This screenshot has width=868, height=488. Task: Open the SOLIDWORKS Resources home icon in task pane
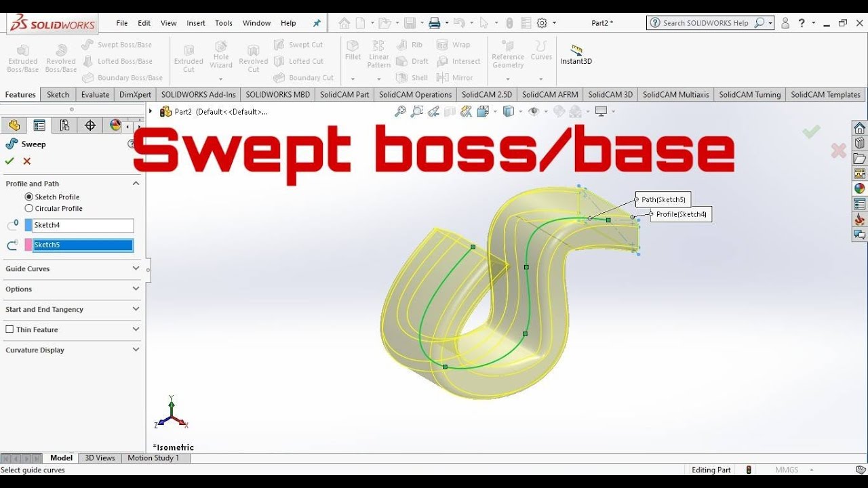(x=860, y=128)
